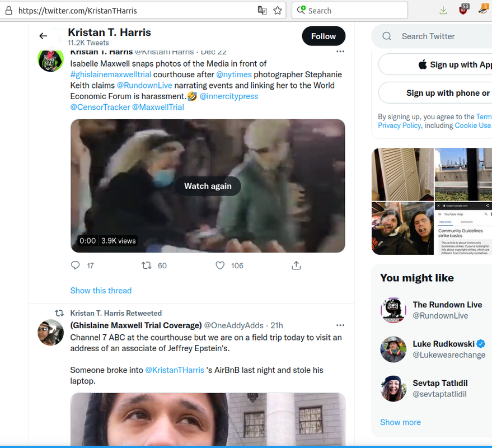
Task: Click the Cookie Use link
Action: [x=473, y=125]
